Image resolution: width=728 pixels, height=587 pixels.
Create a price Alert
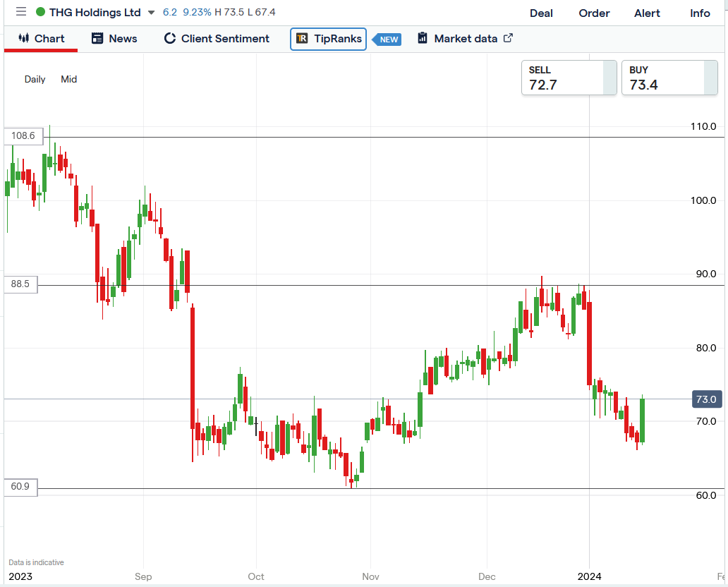pyautogui.click(x=647, y=13)
